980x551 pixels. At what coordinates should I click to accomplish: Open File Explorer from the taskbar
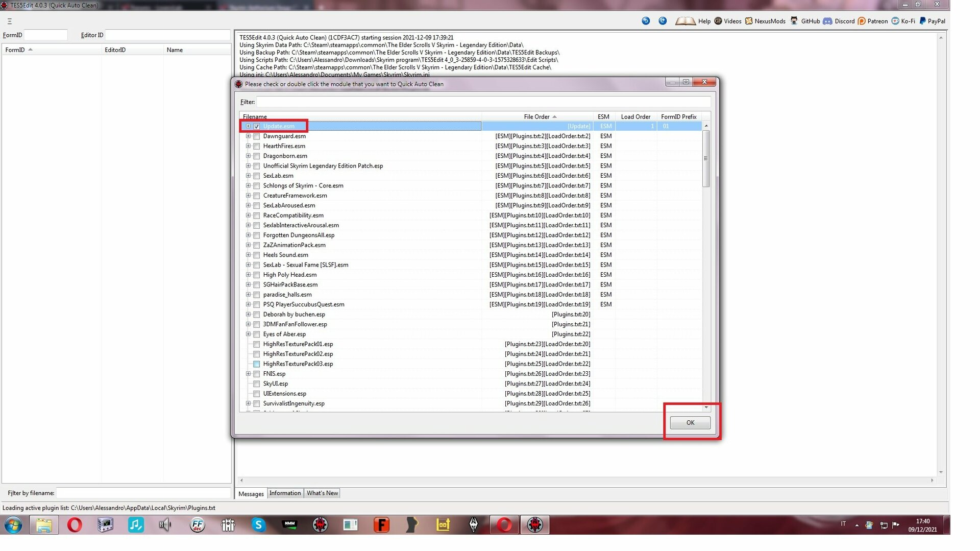pyautogui.click(x=44, y=525)
